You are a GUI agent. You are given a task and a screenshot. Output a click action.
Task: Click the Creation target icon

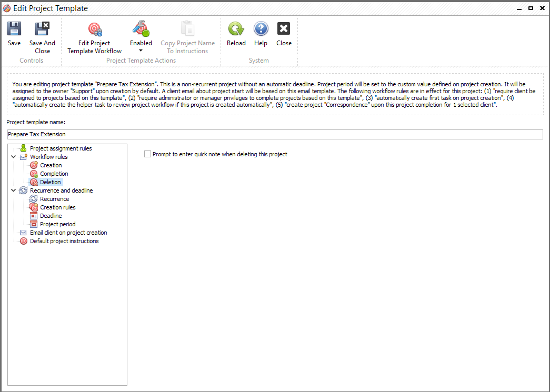(34, 165)
